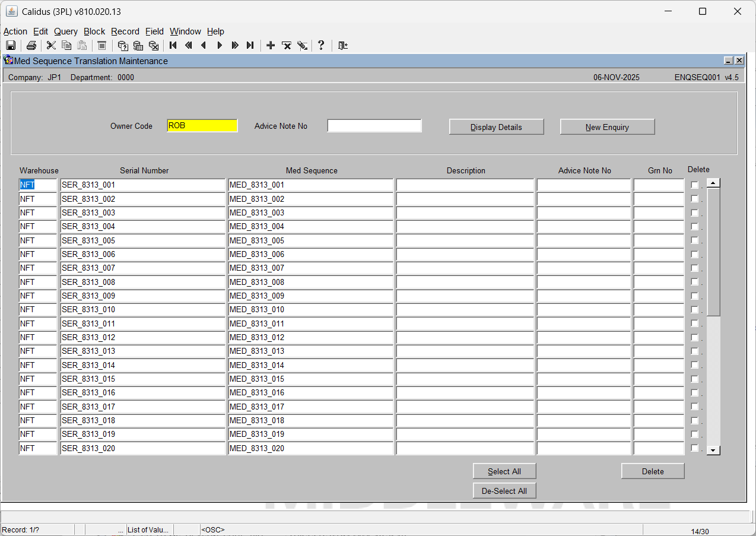
Task: Click the Select All button
Action: click(x=504, y=471)
